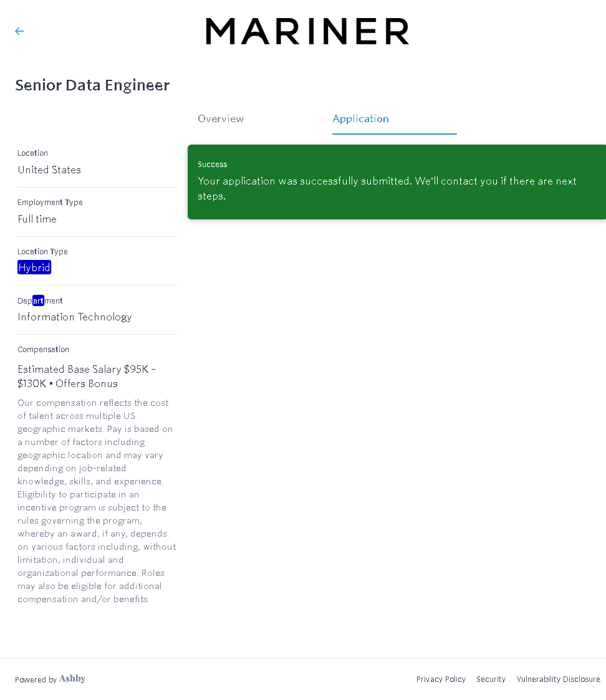
Task: Click the compensation disclaimer paragraph
Action: point(97,501)
